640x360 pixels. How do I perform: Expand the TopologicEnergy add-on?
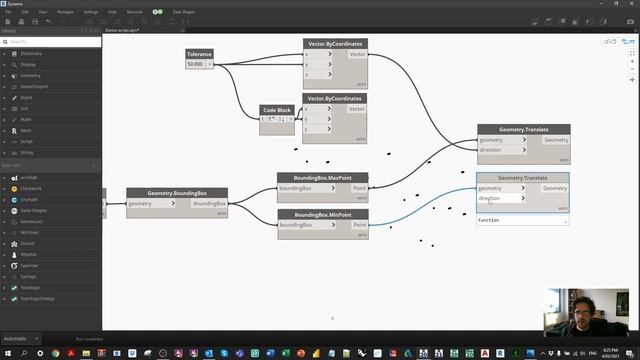(4, 299)
